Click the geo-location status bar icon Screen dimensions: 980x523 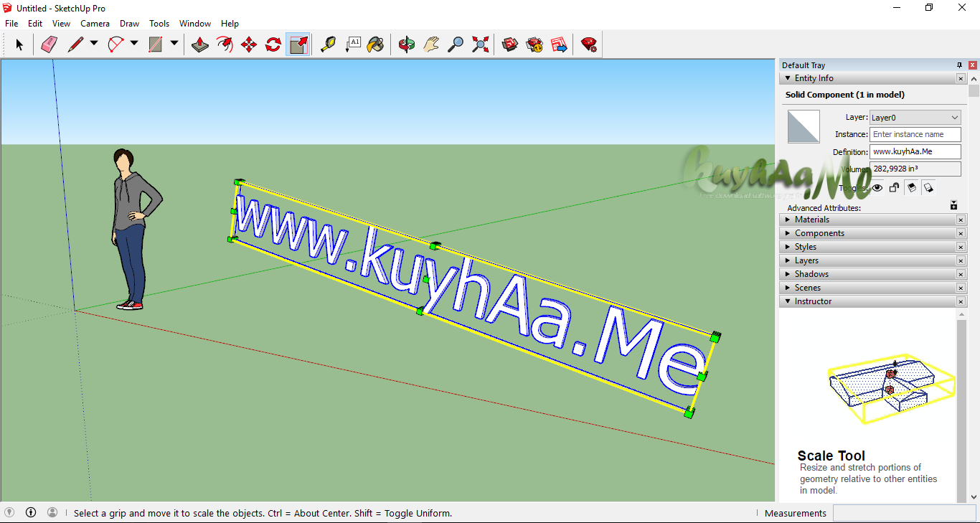tap(9, 512)
